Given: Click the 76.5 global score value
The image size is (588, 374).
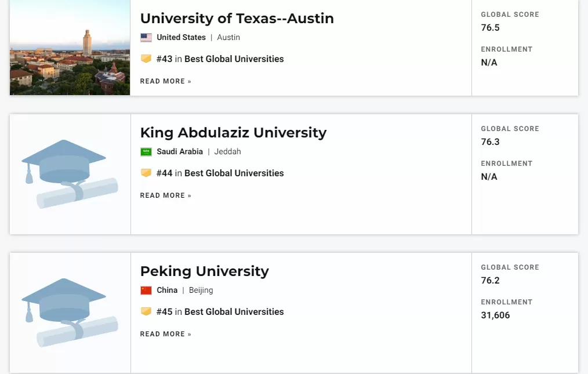Looking at the screenshot, I should click(490, 28).
